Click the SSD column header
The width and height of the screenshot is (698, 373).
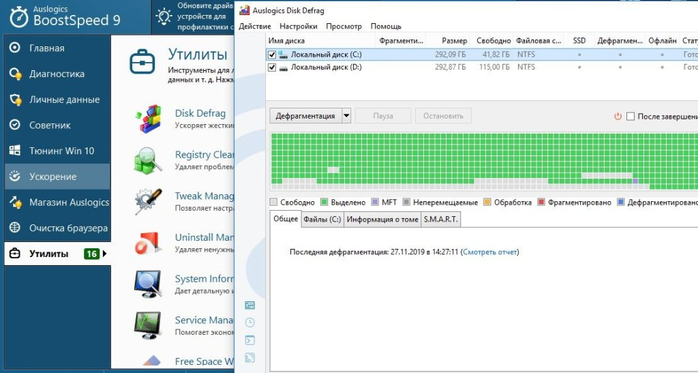click(x=579, y=41)
